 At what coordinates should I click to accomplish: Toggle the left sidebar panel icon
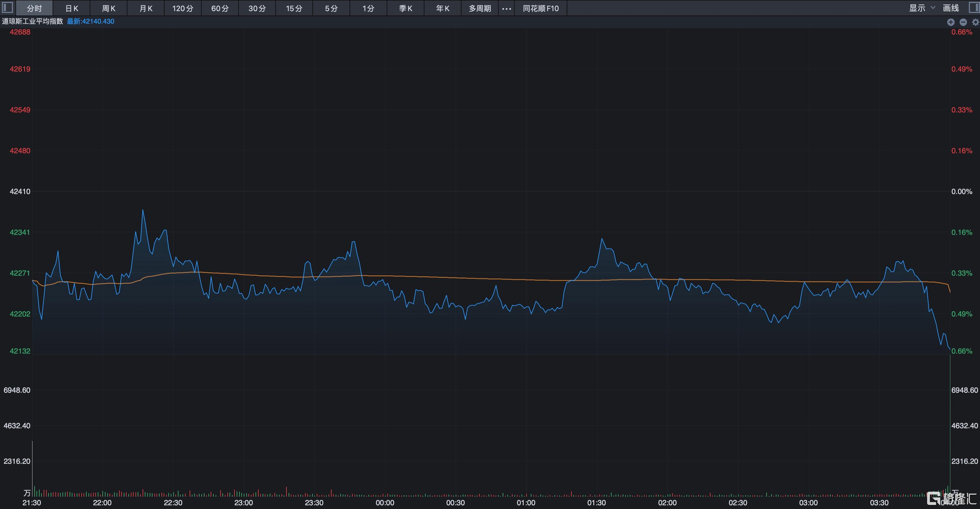(8, 8)
